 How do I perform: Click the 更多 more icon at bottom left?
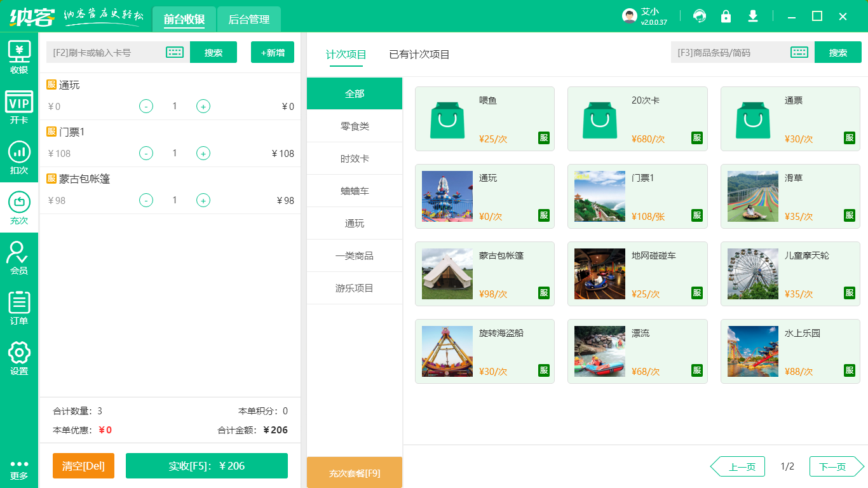(18, 470)
